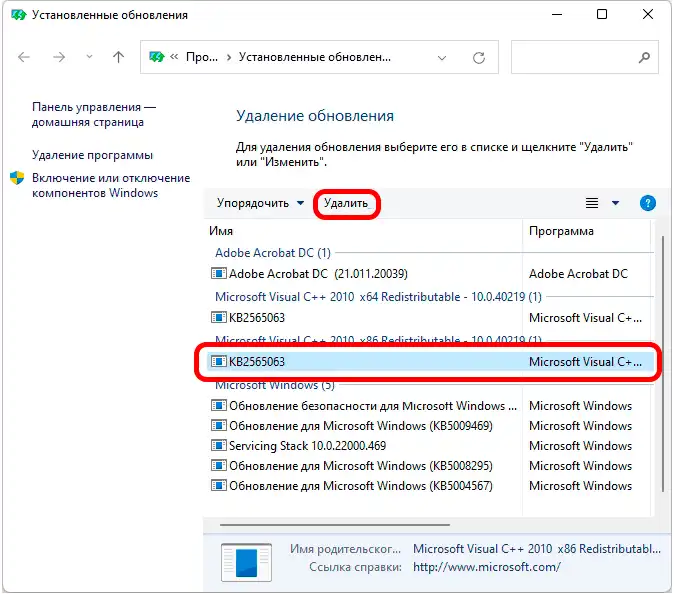Open Панель управления — домашняя страница link

94,114
